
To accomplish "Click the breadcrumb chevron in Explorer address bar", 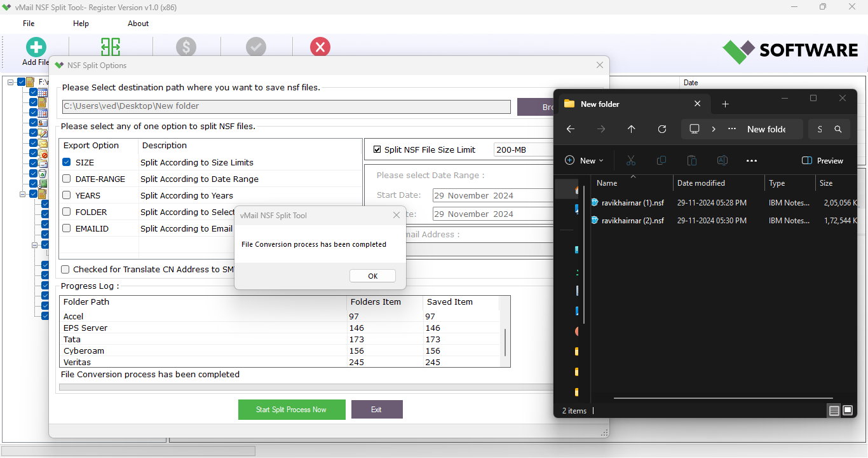I will [714, 129].
